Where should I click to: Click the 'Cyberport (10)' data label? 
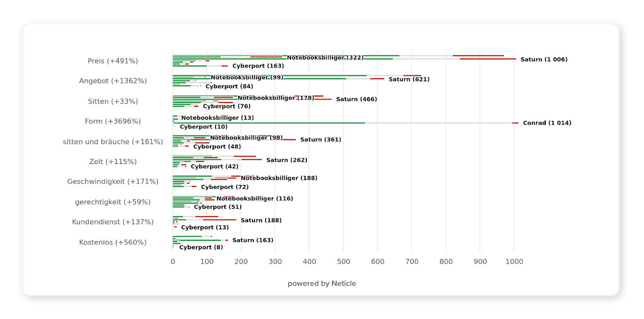[x=204, y=127]
